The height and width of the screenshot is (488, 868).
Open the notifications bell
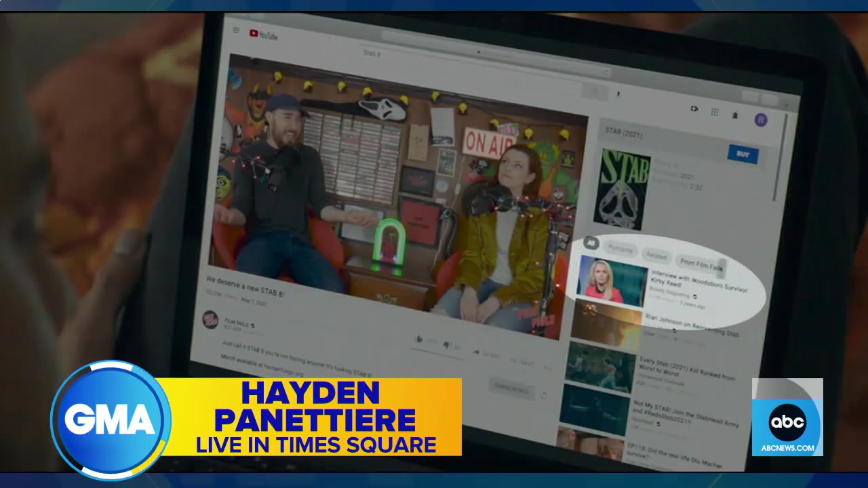tap(734, 115)
